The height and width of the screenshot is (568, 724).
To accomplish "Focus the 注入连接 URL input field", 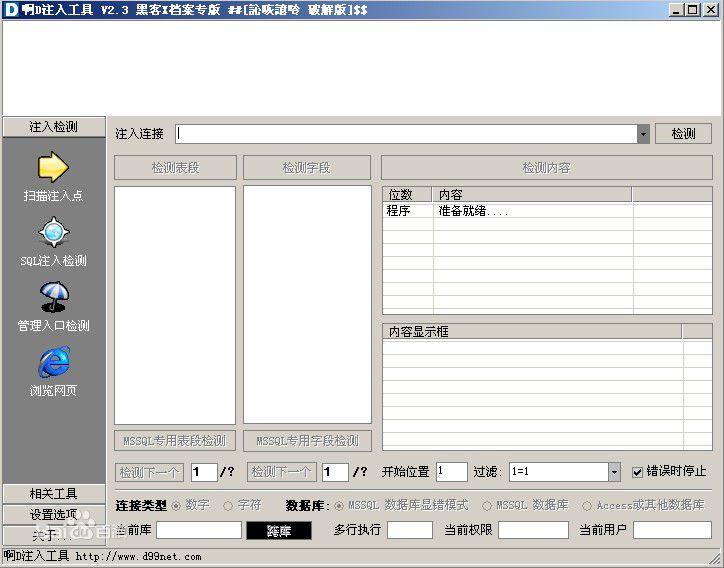I will click(x=406, y=134).
